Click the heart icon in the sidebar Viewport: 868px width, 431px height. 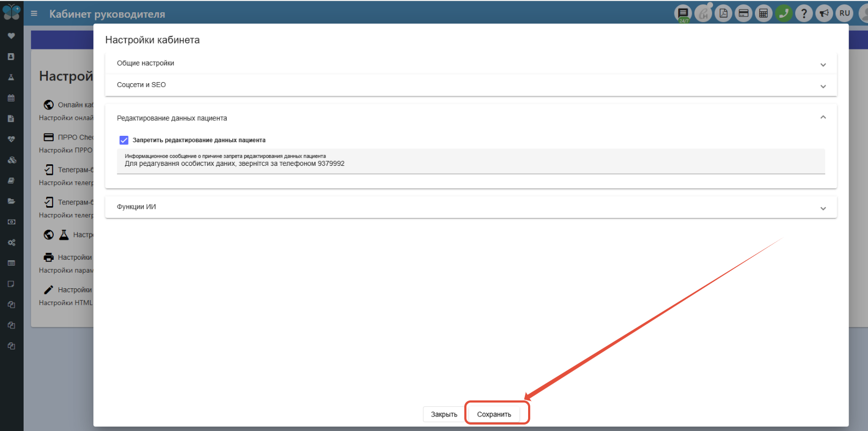11,36
